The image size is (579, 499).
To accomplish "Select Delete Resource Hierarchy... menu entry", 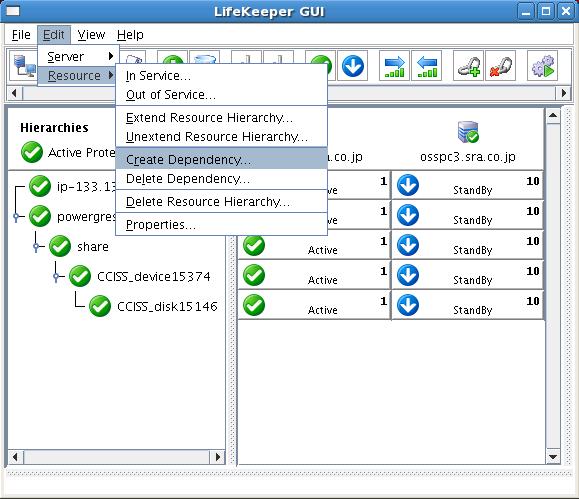I will [x=222, y=201].
